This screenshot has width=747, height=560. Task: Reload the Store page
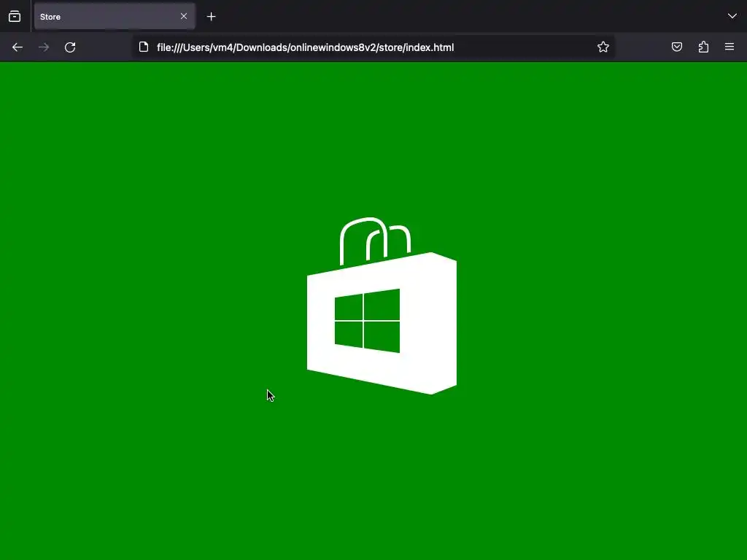coord(70,47)
